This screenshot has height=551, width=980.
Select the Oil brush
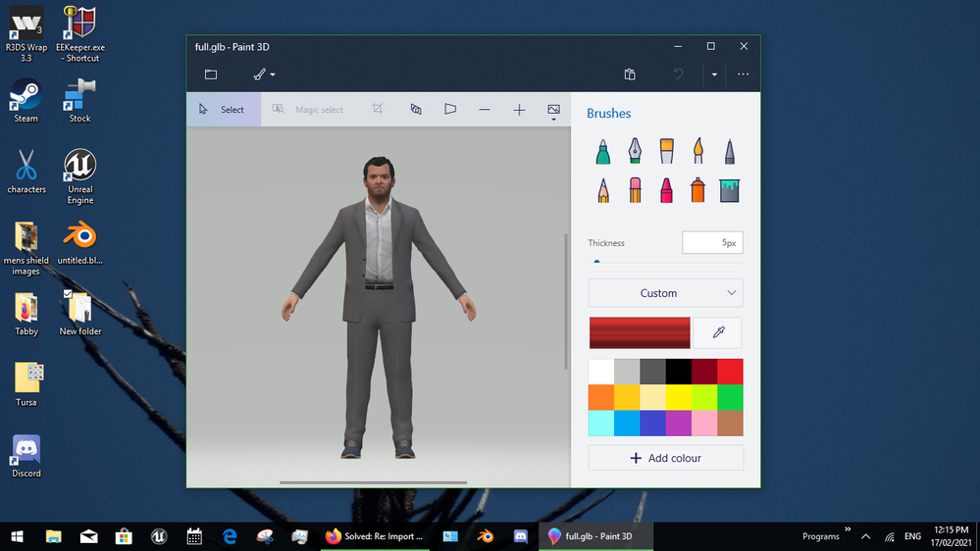667,151
